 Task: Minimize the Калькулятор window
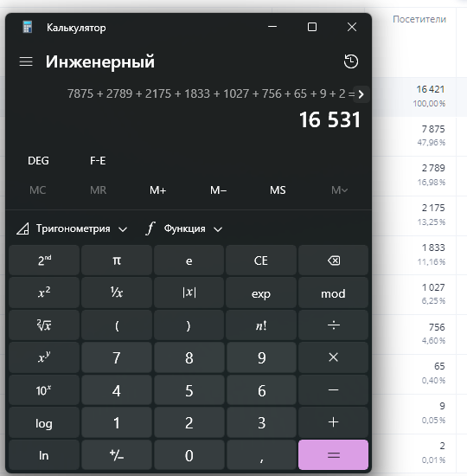coord(272,27)
